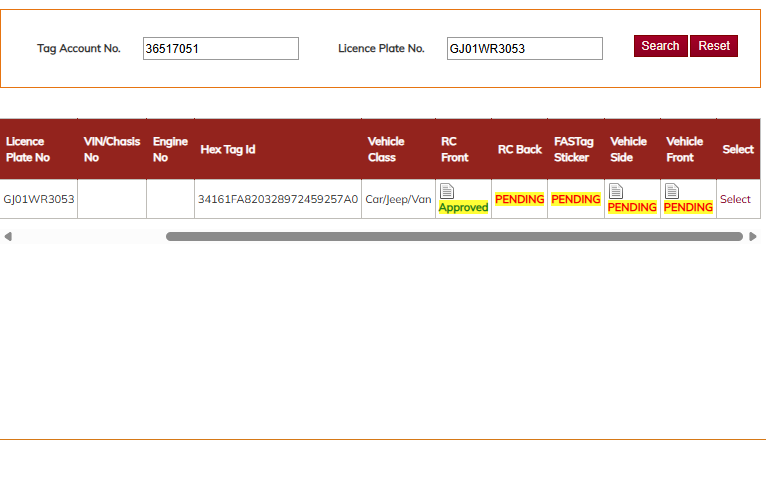Click the PENDING status under Vehicle Front
The height and width of the screenshot is (484, 766).
[x=688, y=208]
